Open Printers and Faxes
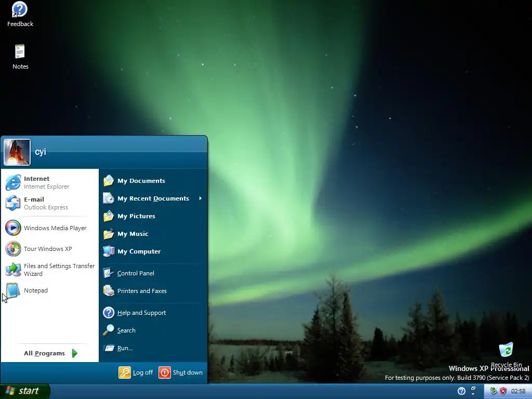The width and height of the screenshot is (532, 399). pos(153,291)
